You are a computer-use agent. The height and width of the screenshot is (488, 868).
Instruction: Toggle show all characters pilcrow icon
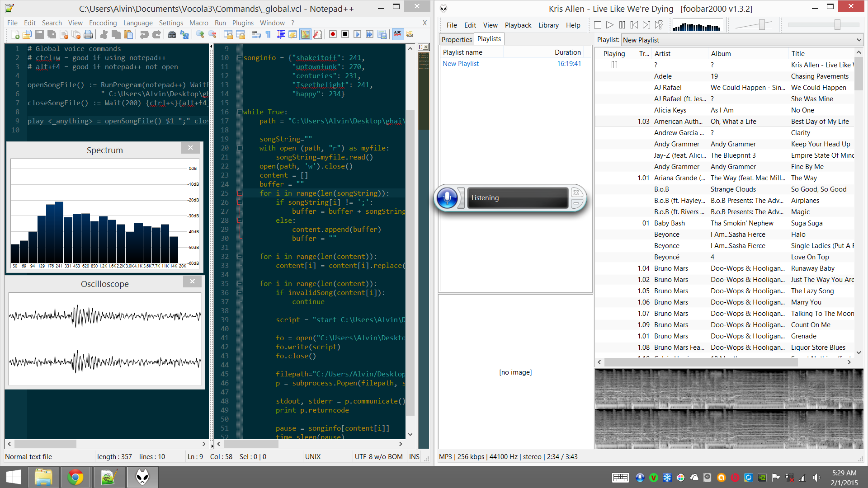269,34
